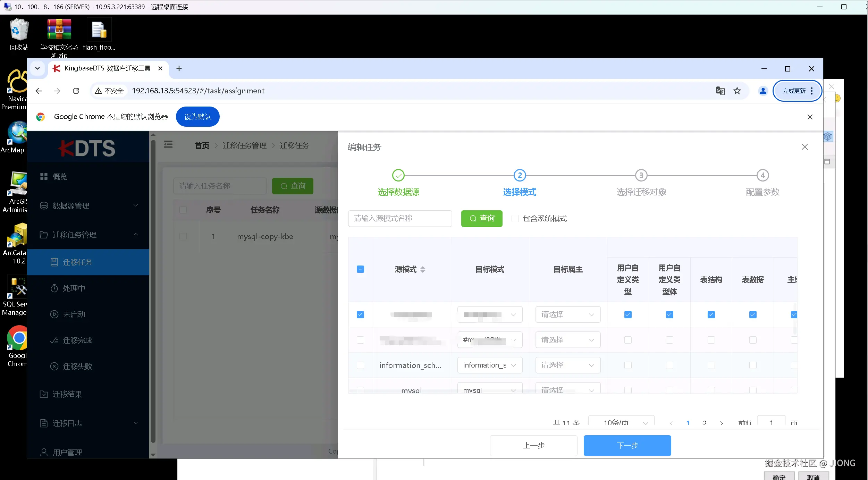Expand 数据源管理 sidebar menu

point(88,205)
